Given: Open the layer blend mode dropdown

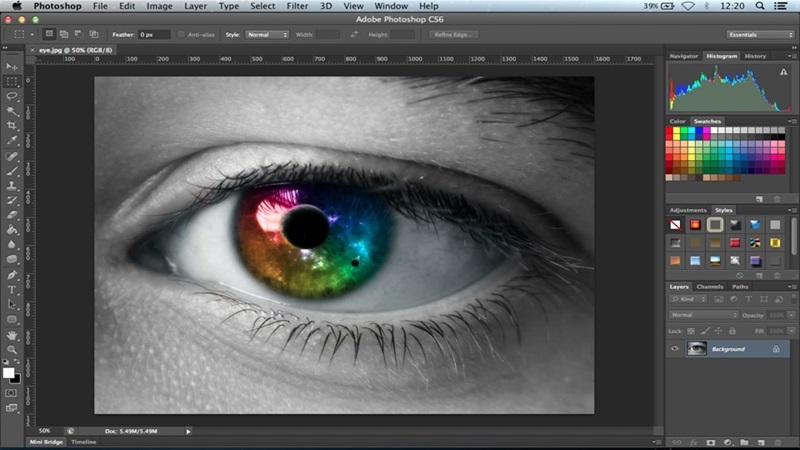Looking at the screenshot, I should click(703, 315).
